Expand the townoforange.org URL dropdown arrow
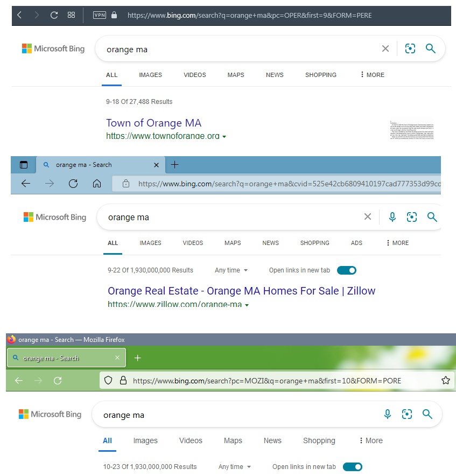 (x=224, y=137)
